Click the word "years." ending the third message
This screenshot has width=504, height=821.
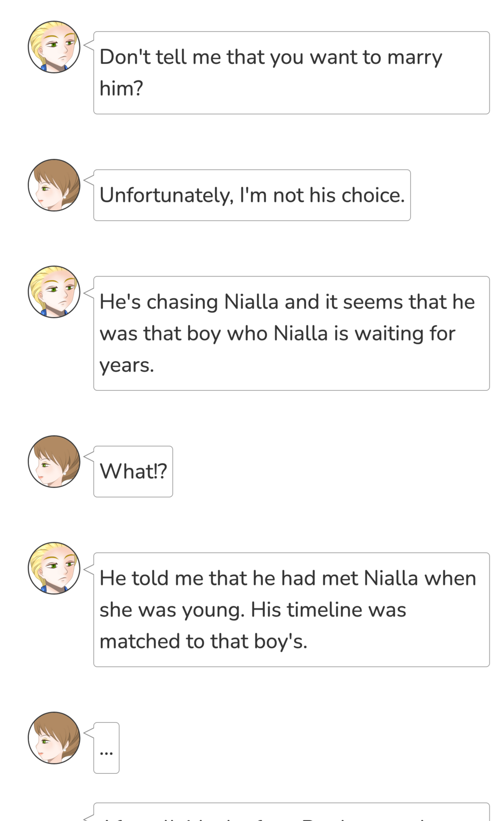(x=127, y=365)
